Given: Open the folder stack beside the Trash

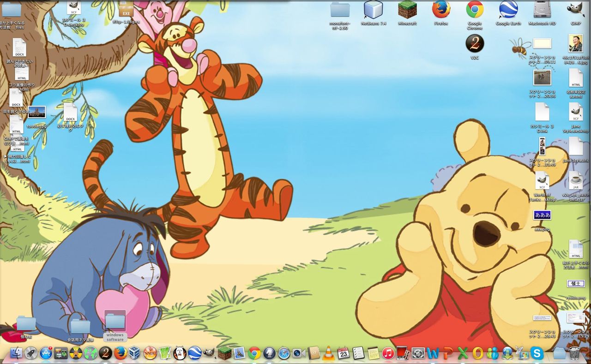Looking at the screenshot, I should click(560, 354).
